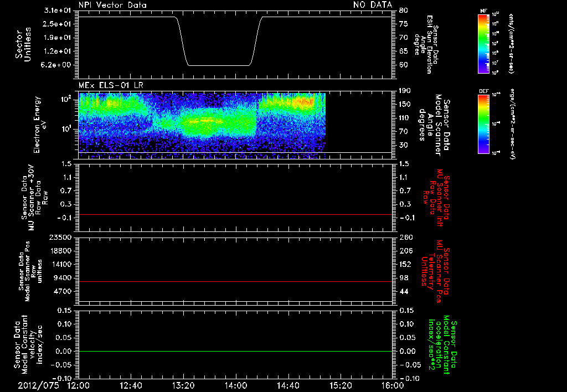Select the 'cnts/(cm**2-sr-sec)' units label
This screenshot has width=567, height=392.
pyautogui.click(x=511, y=44)
